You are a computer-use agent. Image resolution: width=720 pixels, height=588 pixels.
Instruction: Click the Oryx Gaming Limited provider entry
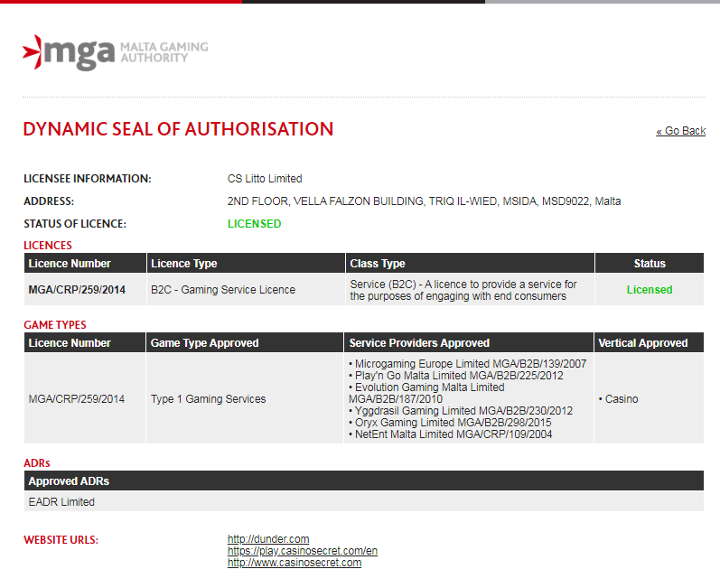coord(450,423)
